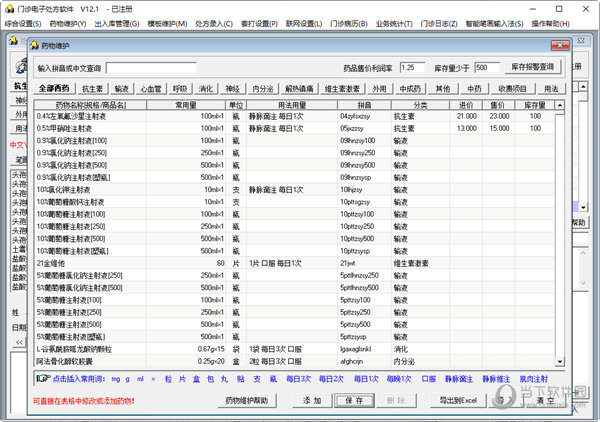The image size is (600, 422).
Task: Open the 业务统计 menu
Action: [x=394, y=24]
